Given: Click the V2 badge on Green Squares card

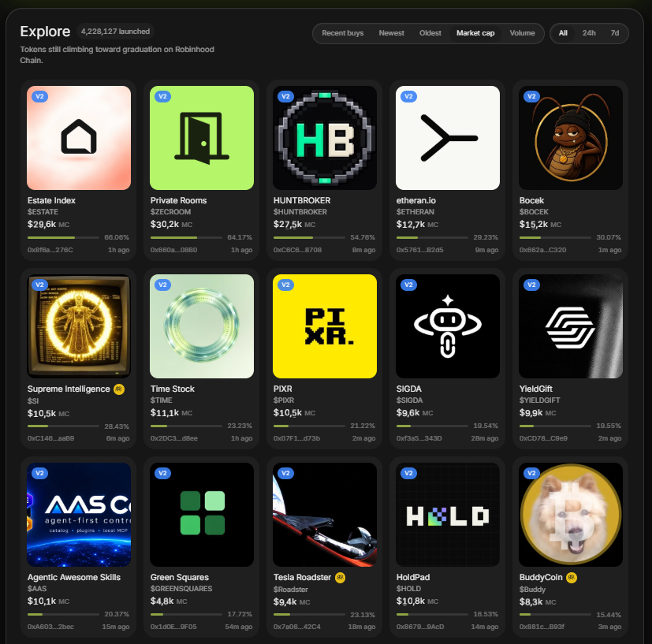Looking at the screenshot, I should [x=163, y=473].
